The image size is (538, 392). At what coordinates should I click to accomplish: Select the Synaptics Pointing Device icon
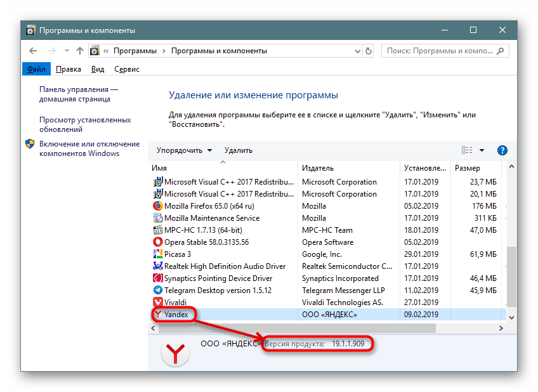click(157, 278)
